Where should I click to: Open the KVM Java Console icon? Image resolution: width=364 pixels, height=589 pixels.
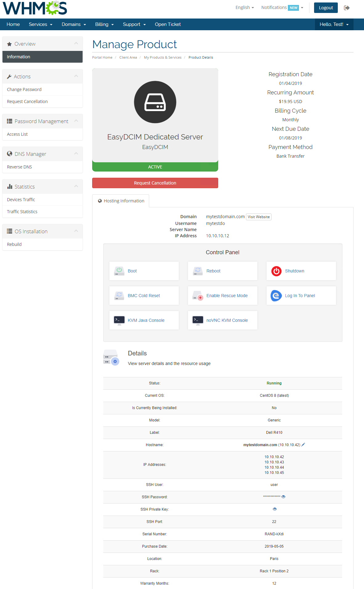(119, 320)
